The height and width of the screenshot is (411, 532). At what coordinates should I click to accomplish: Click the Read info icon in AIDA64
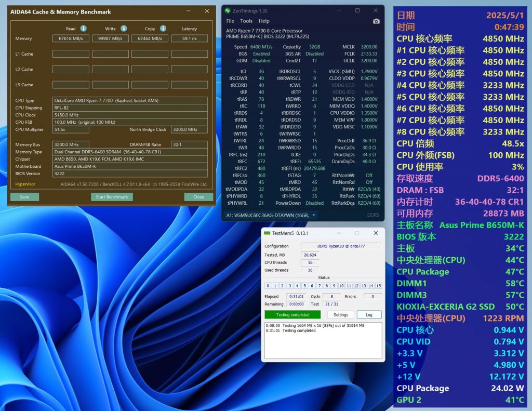click(83, 28)
